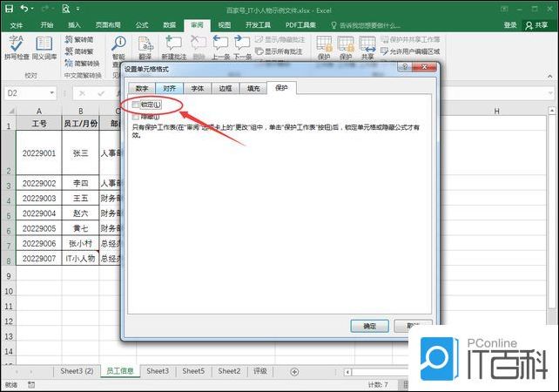Open the 开发工具 ribbon tab
The image size is (559, 392).
(258, 25)
